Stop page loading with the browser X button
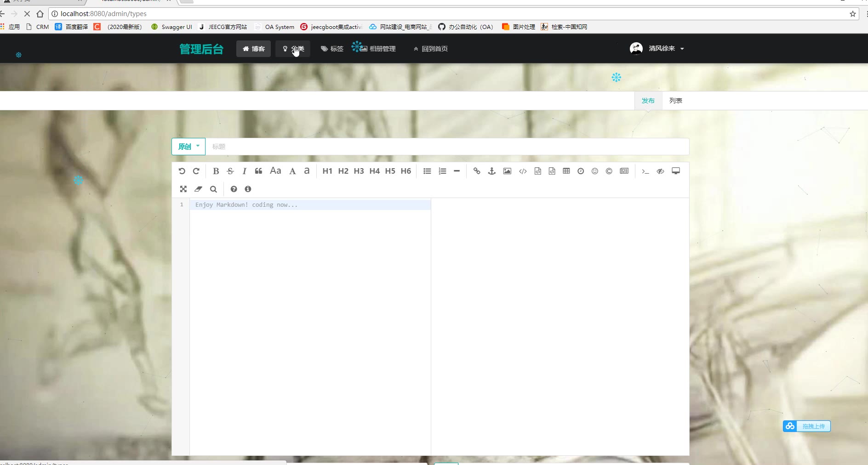Screen dimensions: 868x465 point(27,14)
